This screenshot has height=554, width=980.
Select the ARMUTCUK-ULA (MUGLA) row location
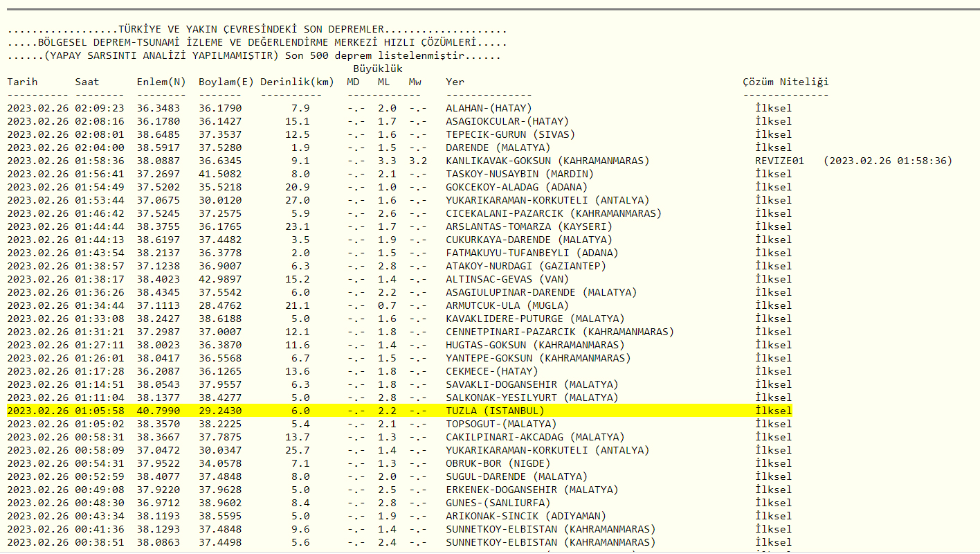(x=507, y=305)
